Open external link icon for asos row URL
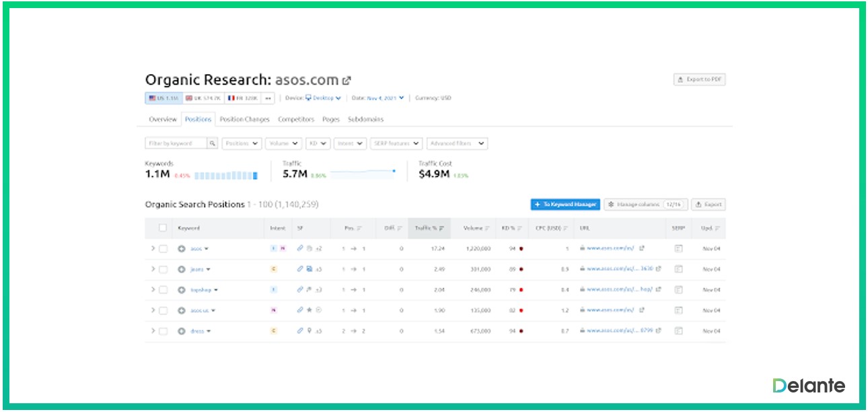This screenshot has width=868, height=412. coord(642,248)
